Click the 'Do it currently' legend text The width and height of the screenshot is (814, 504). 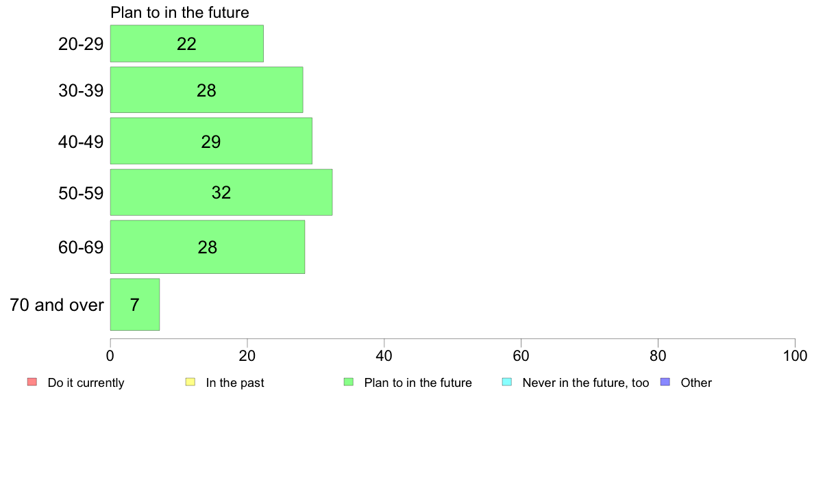pos(86,383)
